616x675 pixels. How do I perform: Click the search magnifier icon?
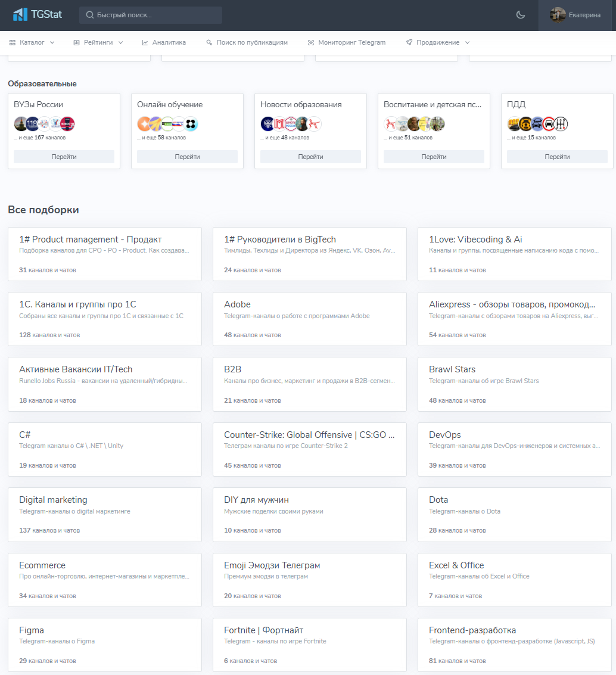[90, 15]
